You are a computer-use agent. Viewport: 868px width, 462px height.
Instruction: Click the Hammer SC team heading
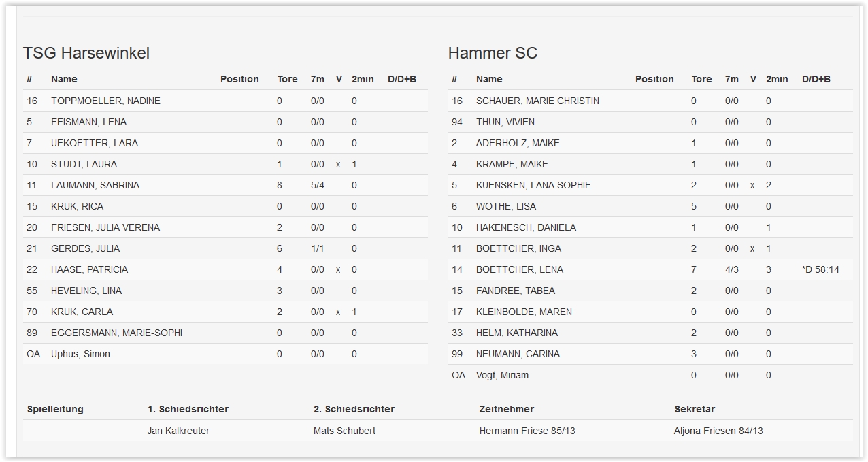click(x=493, y=53)
